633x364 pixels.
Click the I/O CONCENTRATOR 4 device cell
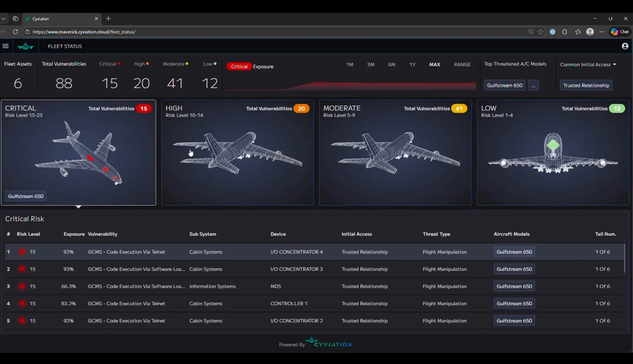tap(297, 252)
